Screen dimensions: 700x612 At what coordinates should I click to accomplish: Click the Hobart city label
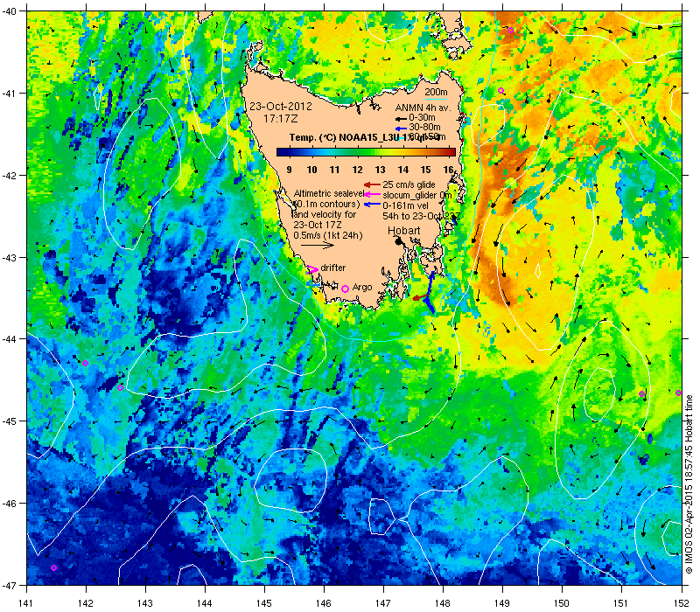click(404, 231)
